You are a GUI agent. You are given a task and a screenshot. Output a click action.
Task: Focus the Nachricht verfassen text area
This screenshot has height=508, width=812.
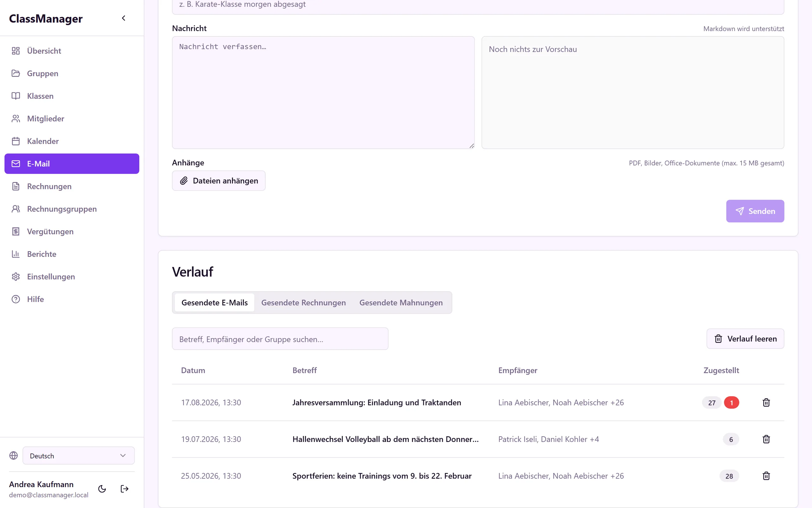click(x=323, y=92)
